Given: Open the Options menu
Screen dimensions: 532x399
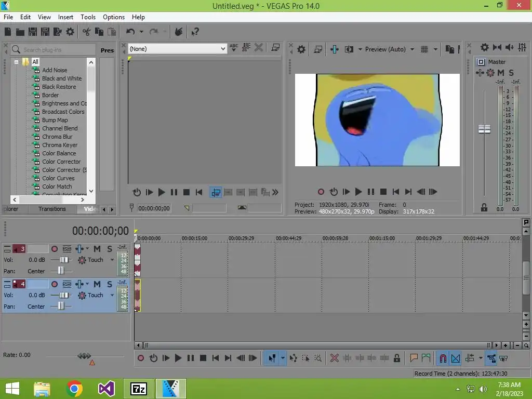Looking at the screenshot, I should point(114,17).
